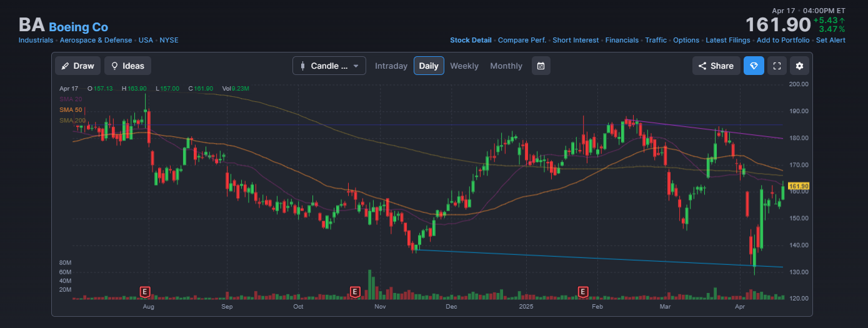Select the SMA 200 indicator label
This screenshot has width=868, height=328.
pos(72,120)
